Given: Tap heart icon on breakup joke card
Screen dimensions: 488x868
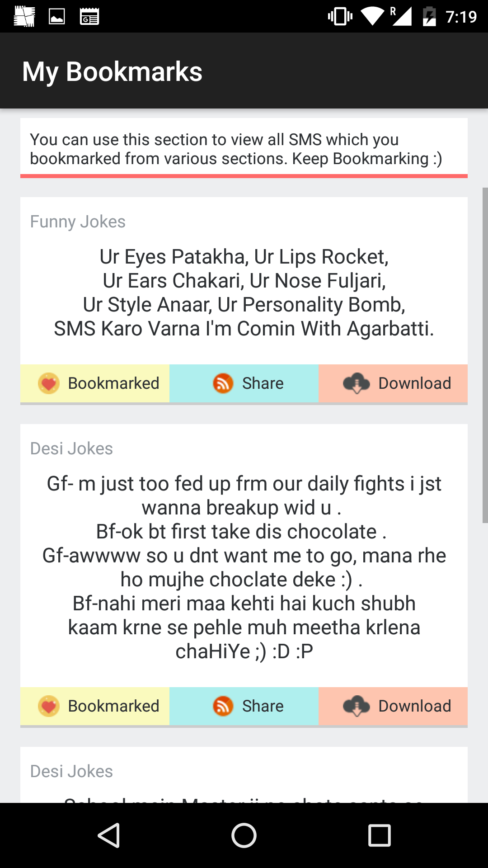Looking at the screenshot, I should (49, 706).
